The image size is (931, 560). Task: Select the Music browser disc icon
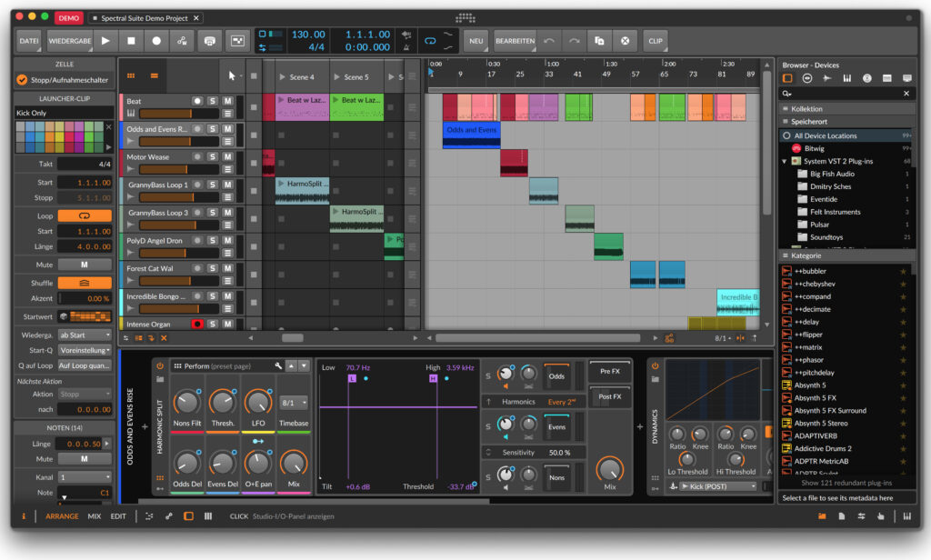pyautogui.click(x=866, y=78)
